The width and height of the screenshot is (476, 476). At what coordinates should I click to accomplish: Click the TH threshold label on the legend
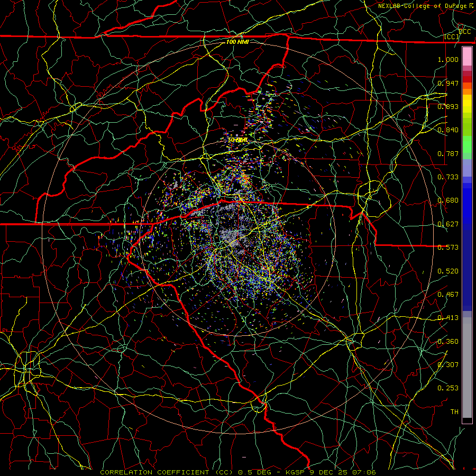454,411
